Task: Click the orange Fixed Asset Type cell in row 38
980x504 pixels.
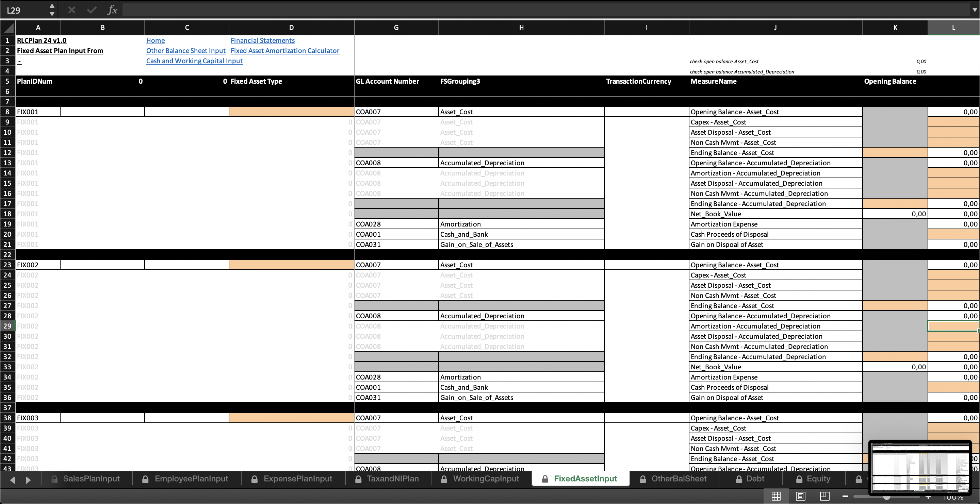Action: point(291,418)
